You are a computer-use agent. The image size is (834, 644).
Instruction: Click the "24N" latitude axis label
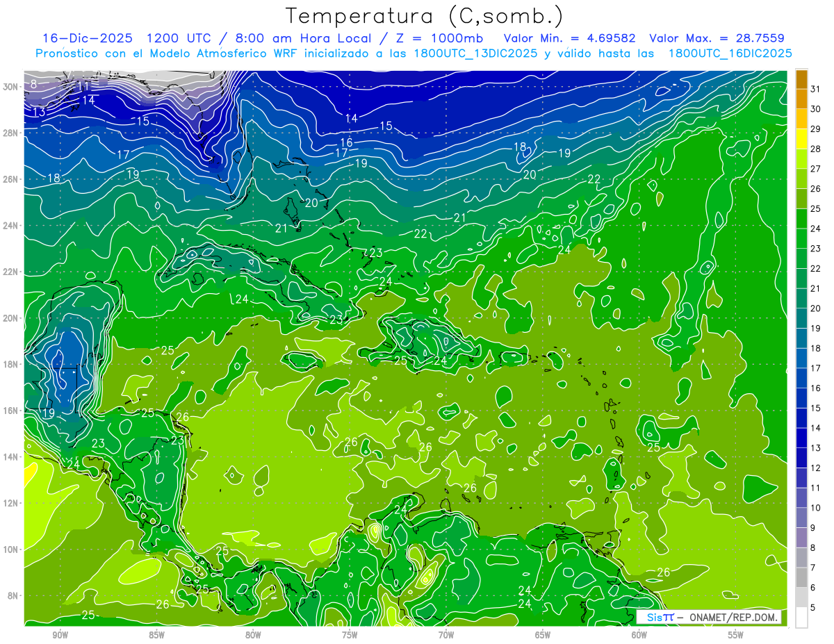pos(10,226)
